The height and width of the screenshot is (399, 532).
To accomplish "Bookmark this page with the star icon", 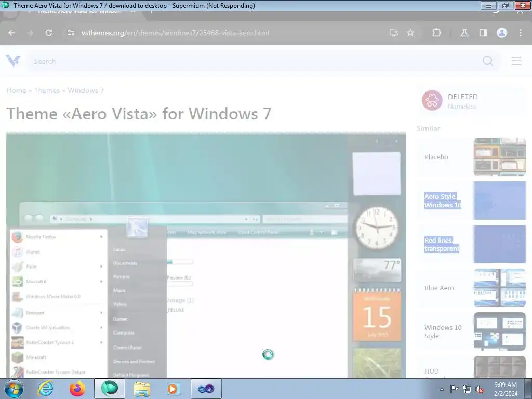I will click(x=410, y=33).
